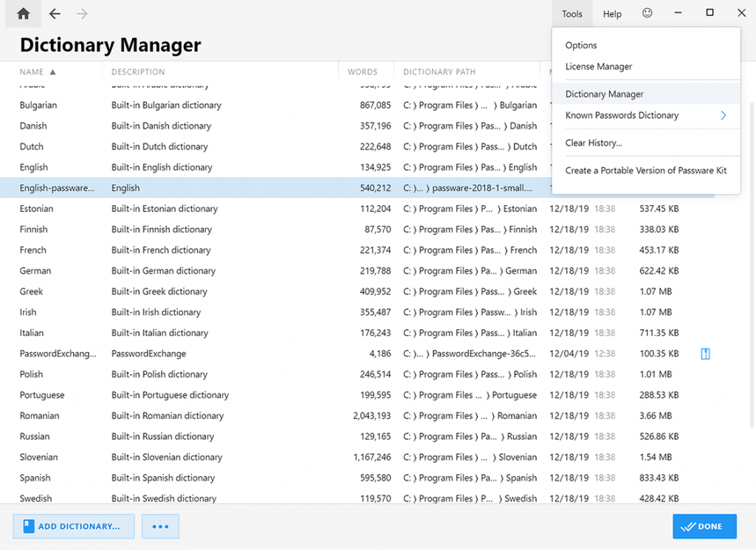The height and width of the screenshot is (550, 756).
Task: Click the archive icon beside PasswordExchange dictionary
Action: (705, 354)
